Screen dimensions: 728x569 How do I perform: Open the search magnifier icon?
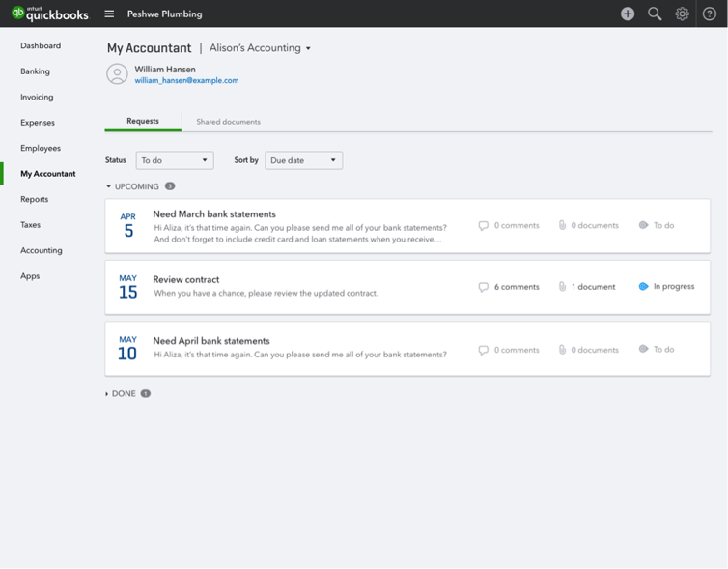tap(655, 14)
